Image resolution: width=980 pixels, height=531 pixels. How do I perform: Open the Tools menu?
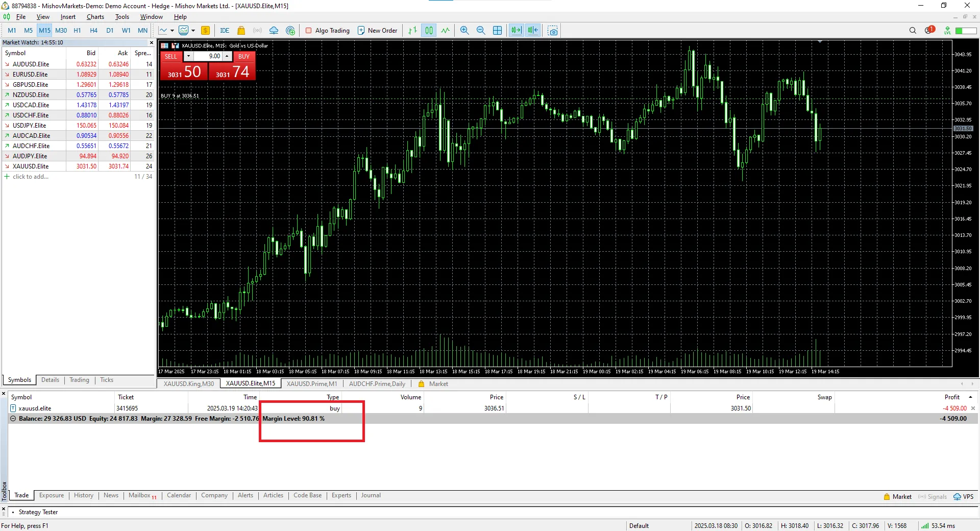click(122, 17)
